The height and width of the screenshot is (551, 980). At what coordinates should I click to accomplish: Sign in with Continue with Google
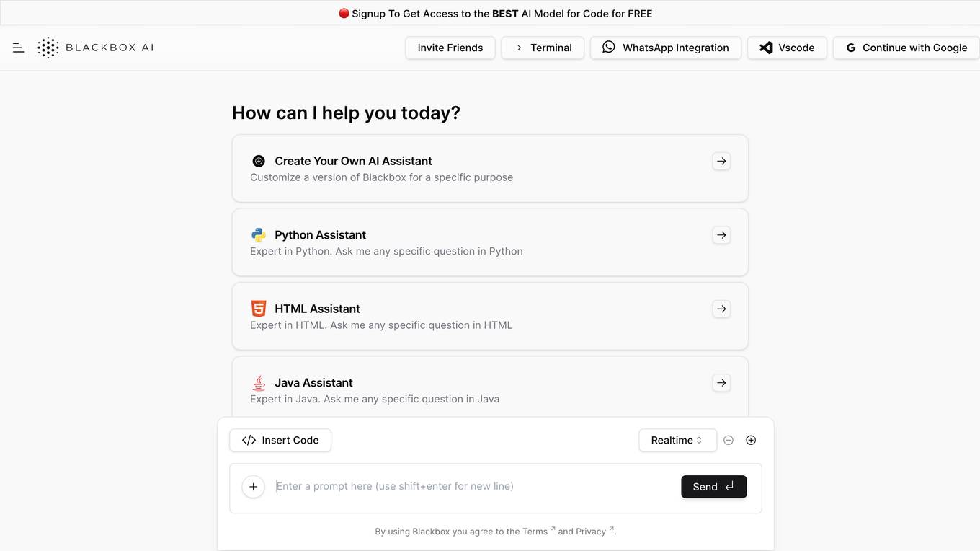(906, 48)
